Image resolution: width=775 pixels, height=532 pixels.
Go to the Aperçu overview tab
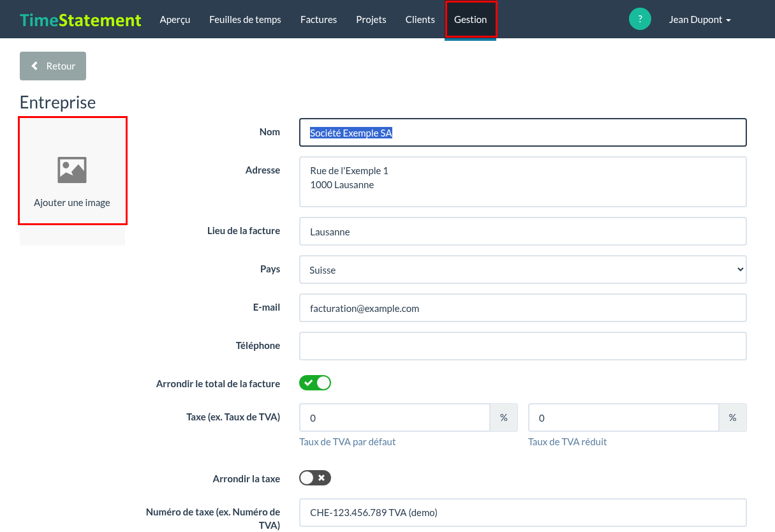(175, 20)
